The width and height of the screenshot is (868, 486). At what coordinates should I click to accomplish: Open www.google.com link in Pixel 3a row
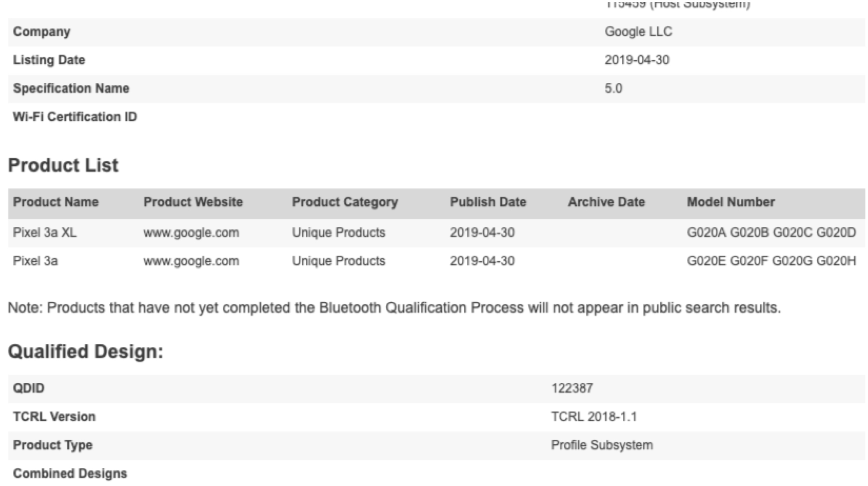coord(191,261)
